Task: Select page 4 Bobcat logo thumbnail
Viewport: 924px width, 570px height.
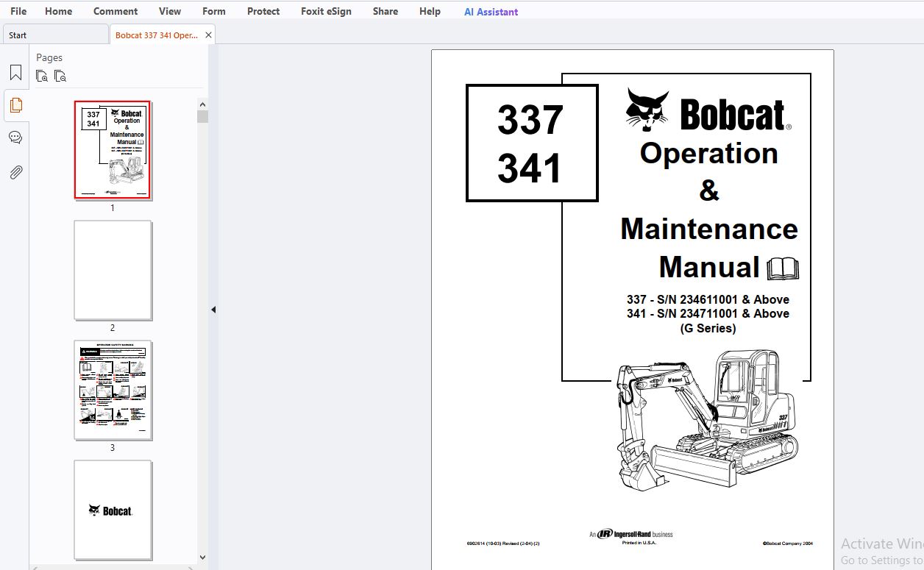Action: pos(113,510)
